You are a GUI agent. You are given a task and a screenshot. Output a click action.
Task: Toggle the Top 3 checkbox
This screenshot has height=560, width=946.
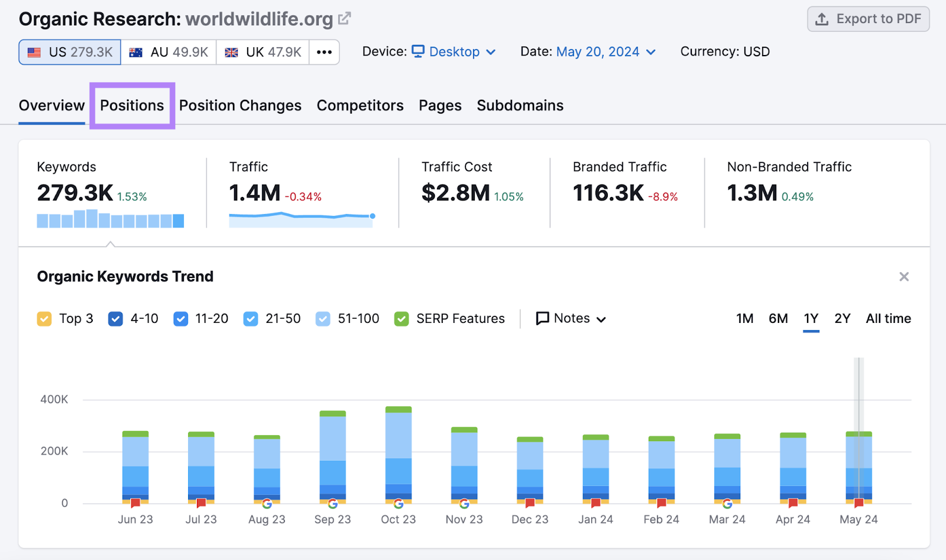point(44,319)
